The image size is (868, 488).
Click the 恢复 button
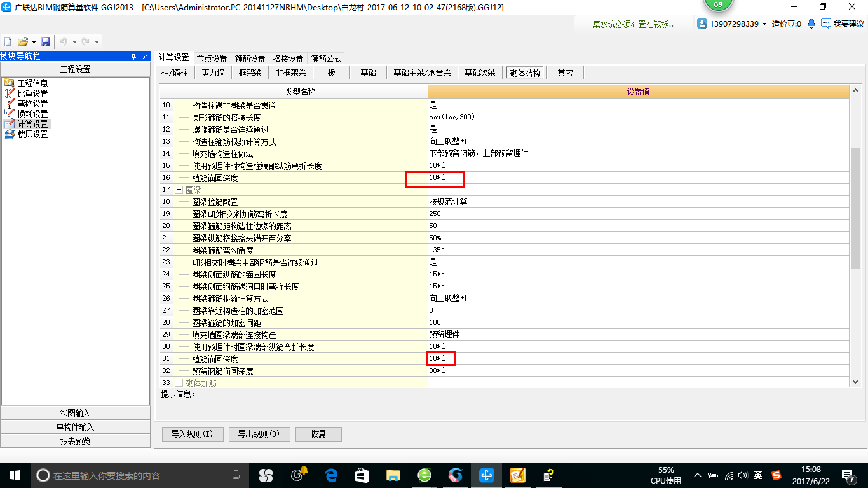(318, 434)
